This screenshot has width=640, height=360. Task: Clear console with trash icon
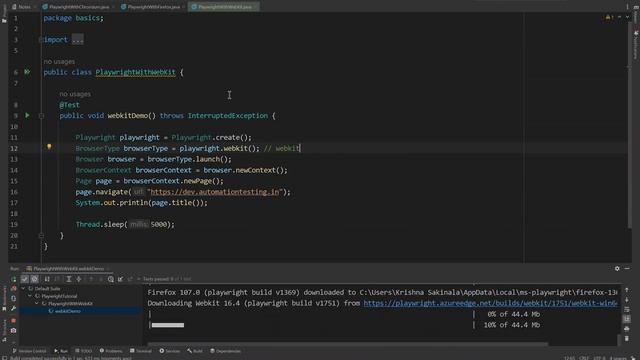[x=627, y=338]
